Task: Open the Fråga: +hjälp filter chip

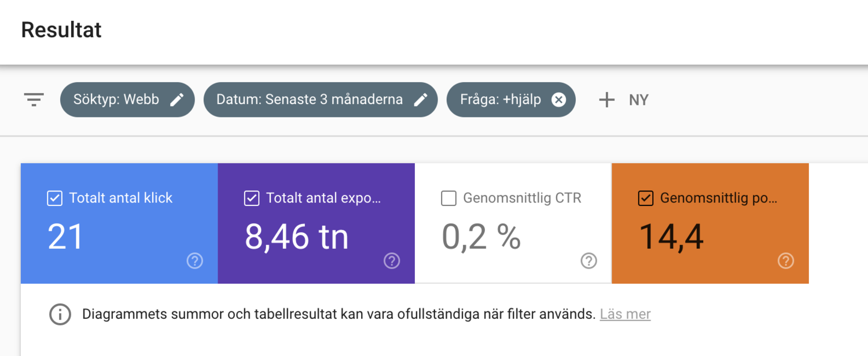Action: point(500,100)
